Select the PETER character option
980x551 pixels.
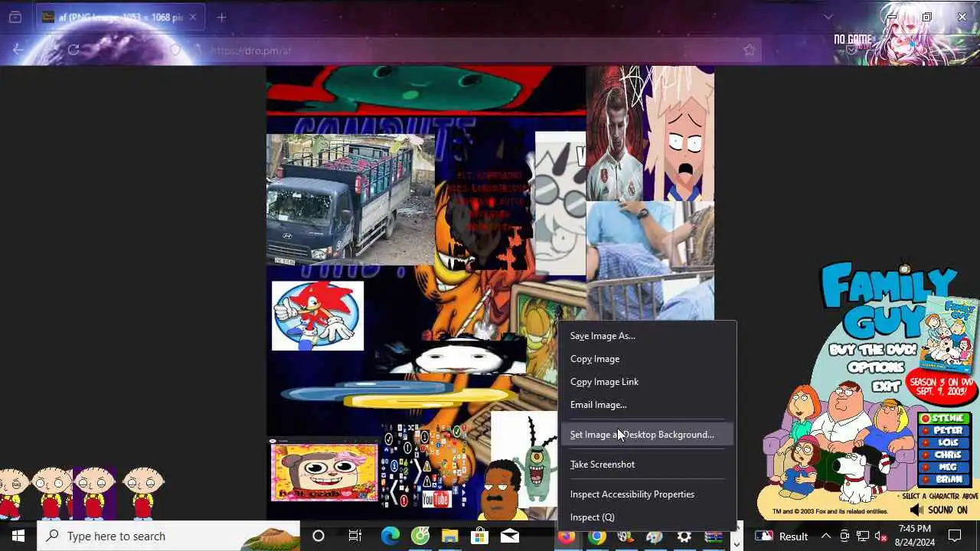946,431
